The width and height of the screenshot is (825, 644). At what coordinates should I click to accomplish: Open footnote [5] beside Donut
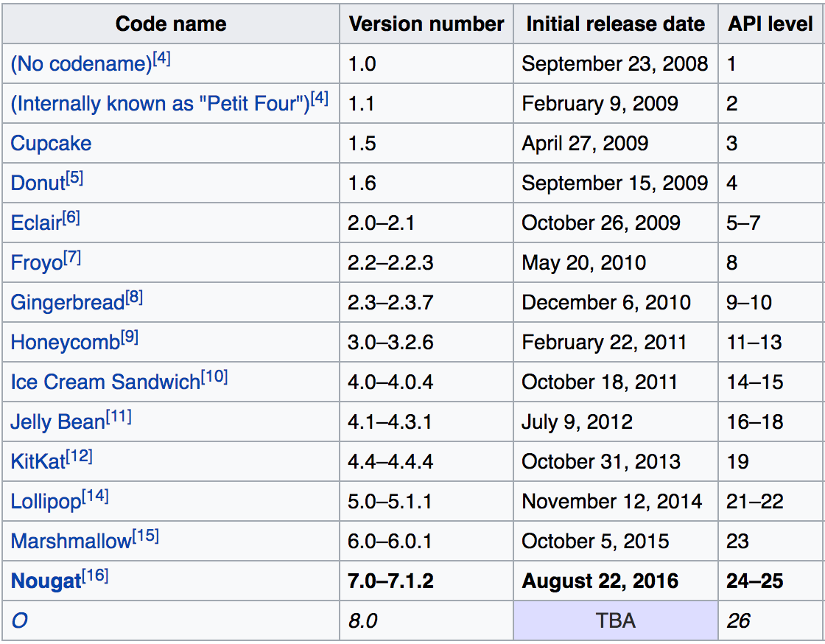(74, 178)
